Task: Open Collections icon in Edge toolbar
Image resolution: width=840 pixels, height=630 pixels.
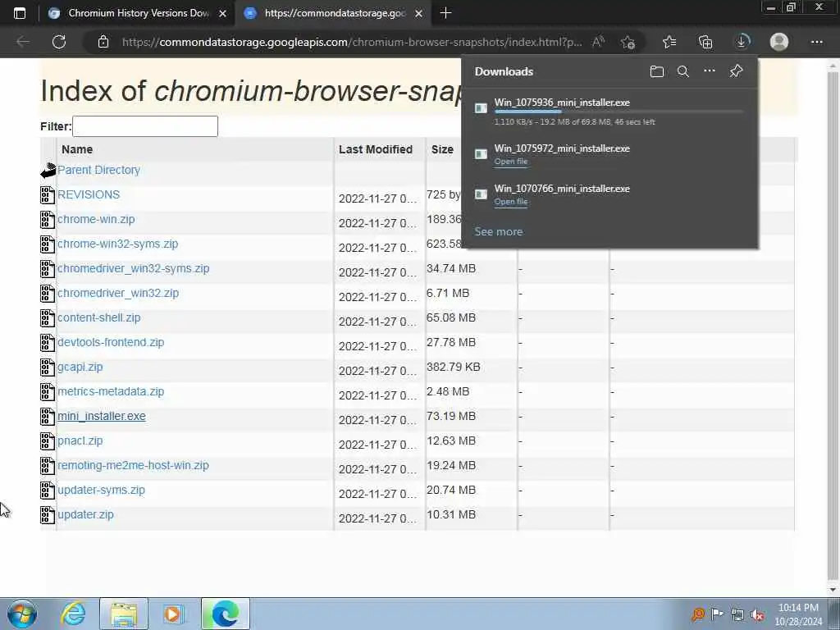Action: point(705,42)
